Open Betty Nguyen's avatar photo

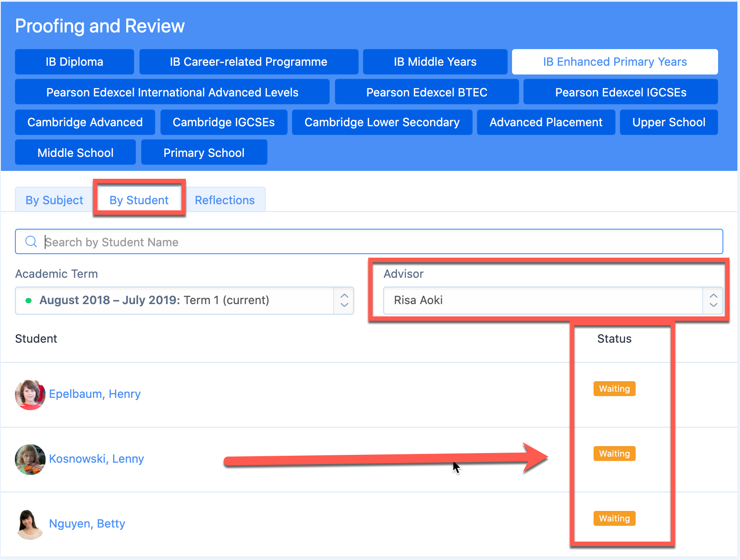pyautogui.click(x=30, y=524)
